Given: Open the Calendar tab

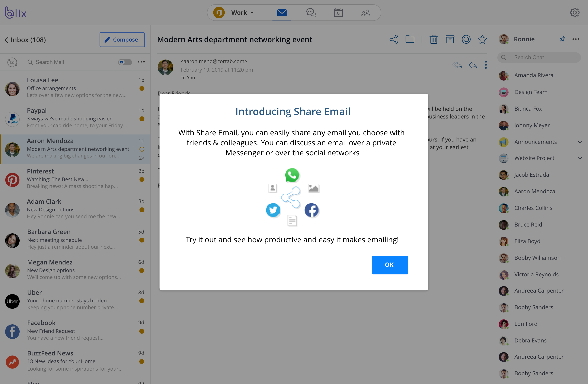Looking at the screenshot, I should 338,13.
